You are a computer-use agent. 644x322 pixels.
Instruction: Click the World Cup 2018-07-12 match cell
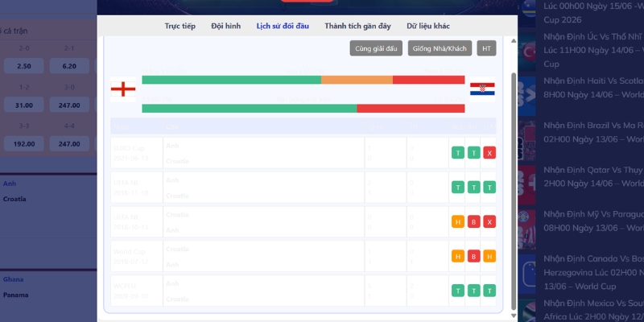click(137, 256)
